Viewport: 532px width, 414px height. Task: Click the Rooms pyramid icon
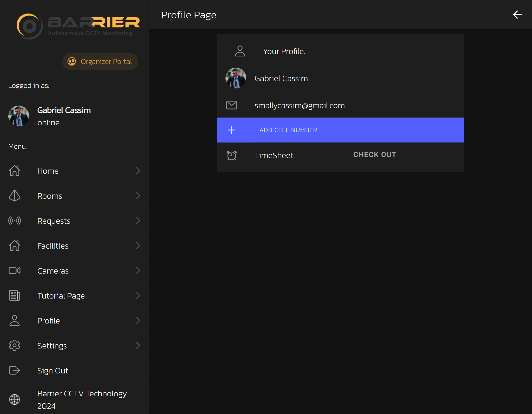click(x=15, y=196)
